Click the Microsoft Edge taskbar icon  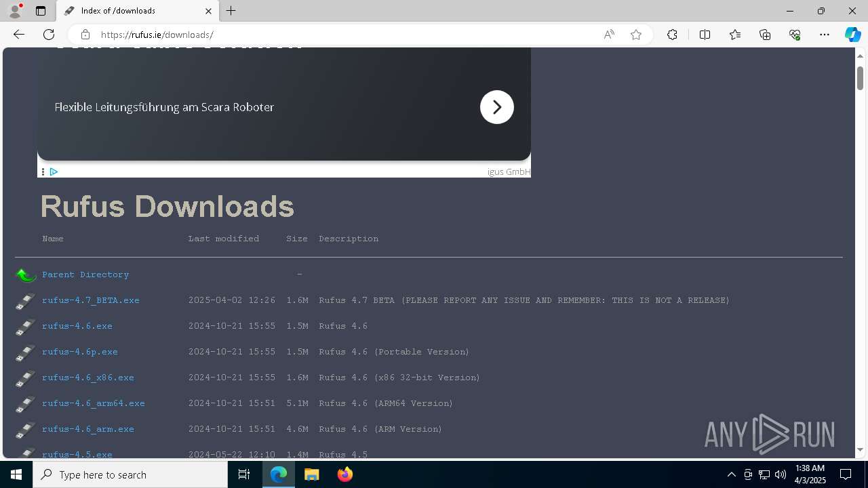279,474
